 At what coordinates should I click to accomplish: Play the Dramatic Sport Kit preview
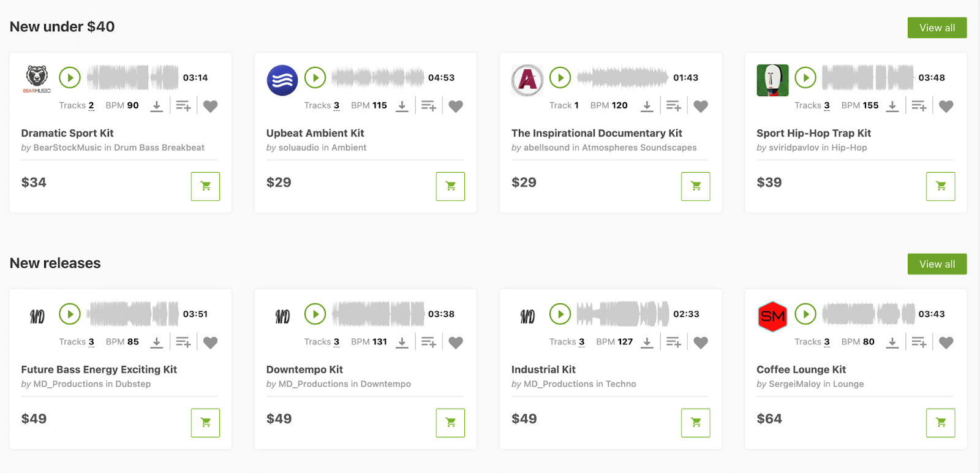pos(70,78)
